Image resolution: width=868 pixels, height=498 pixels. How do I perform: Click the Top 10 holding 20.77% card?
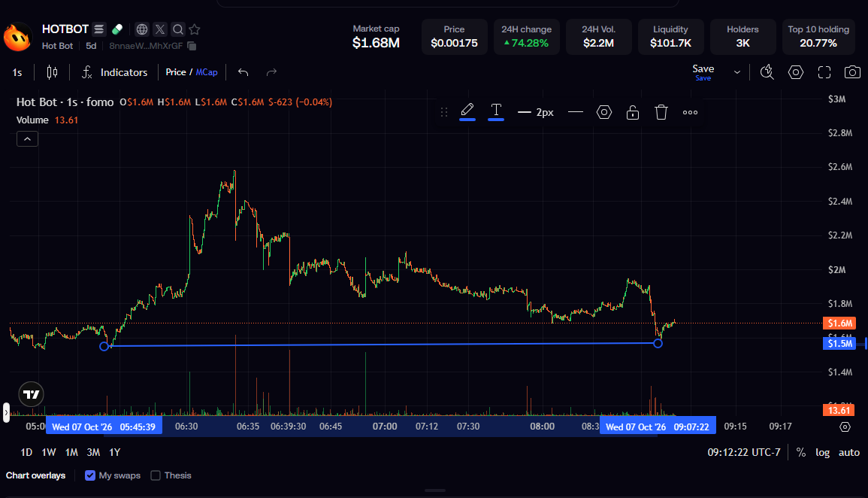pyautogui.click(x=818, y=37)
